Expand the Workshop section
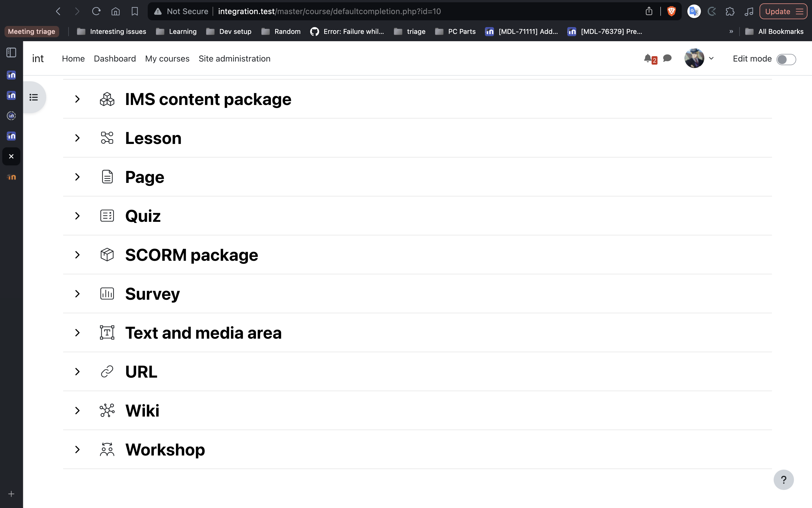This screenshot has width=812, height=508. click(78, 450)
